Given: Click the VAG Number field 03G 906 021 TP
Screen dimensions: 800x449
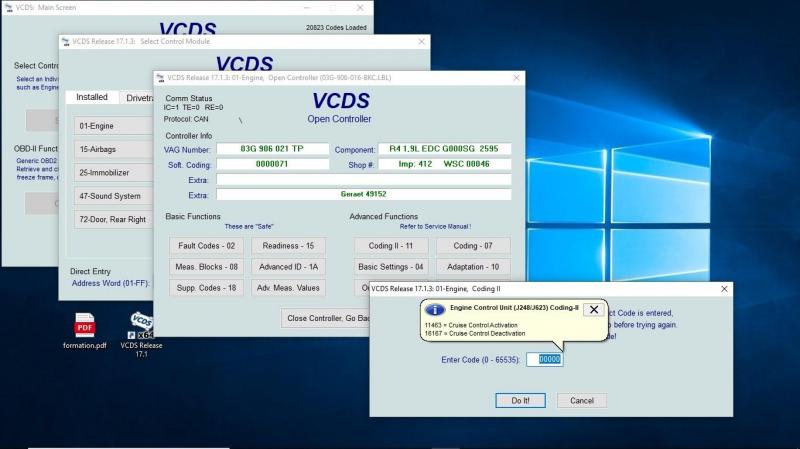Looking at the screenshot, I should click(x=272, y=148).
